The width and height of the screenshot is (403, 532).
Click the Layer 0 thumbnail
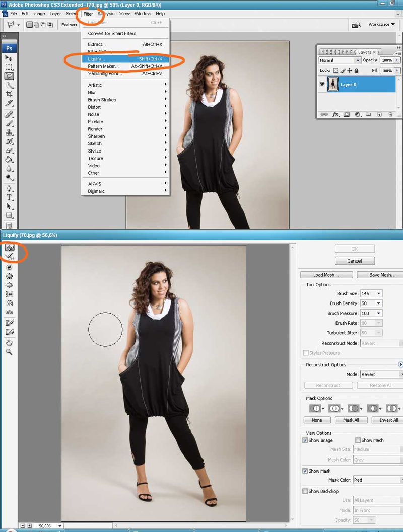click(332, 84)
